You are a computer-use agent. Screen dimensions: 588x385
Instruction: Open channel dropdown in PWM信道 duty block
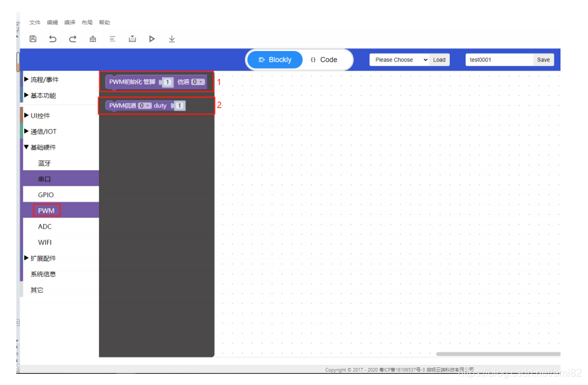[144, 105]
